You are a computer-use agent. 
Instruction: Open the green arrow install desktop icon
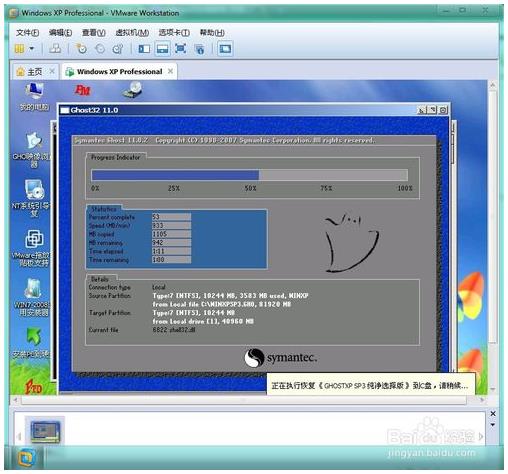pos(32,343)
